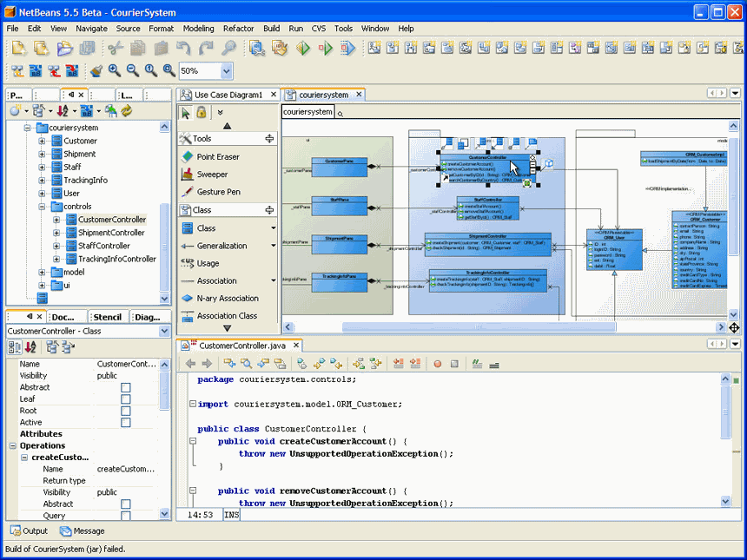Click the Zoom In magnifier icon
Image resolution: width=747 pixels, height=560 pixels.
click(x=115, y=70)
